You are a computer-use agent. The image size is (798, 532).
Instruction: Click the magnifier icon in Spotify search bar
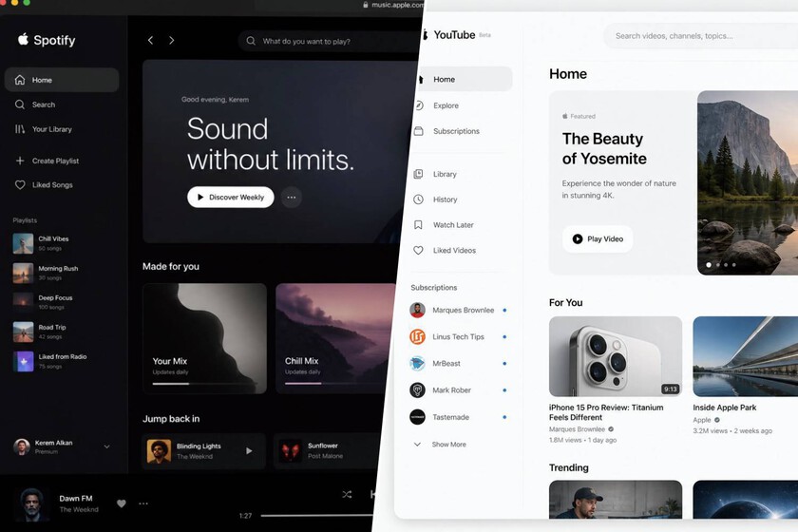click(251, 41)
